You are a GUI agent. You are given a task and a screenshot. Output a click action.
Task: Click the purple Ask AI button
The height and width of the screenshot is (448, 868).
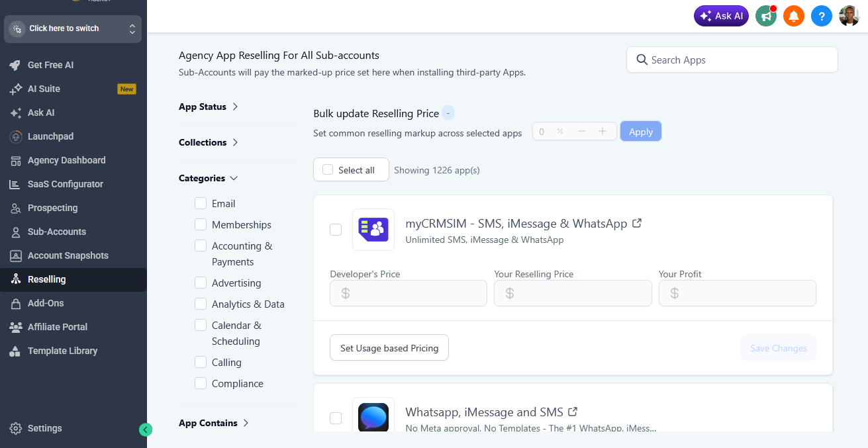(x=721, y=16)
